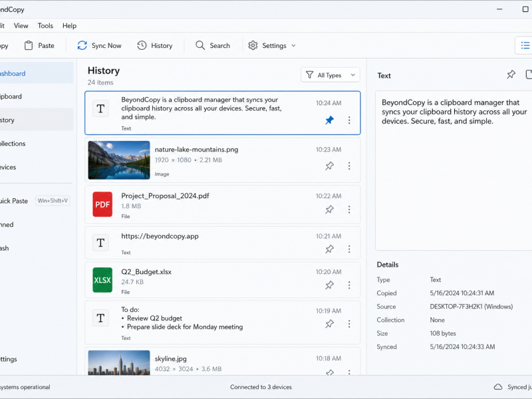The height and width of the screenshot is (399, 532).
Task: Open History from the toolbar clock icon
Action: point(142,45)
